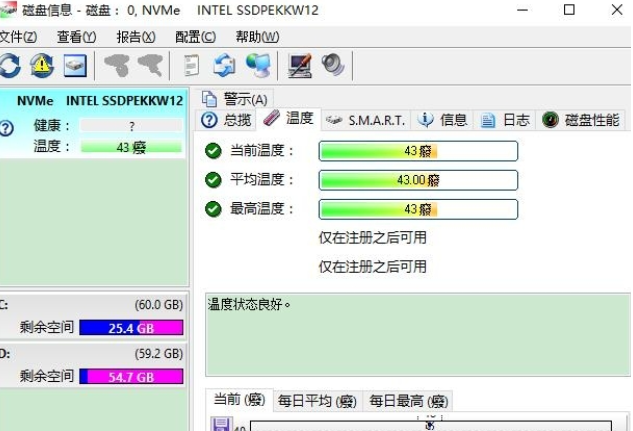Click the save floppy icon beside the chart

pyautogui.click(x=221, y=424)
